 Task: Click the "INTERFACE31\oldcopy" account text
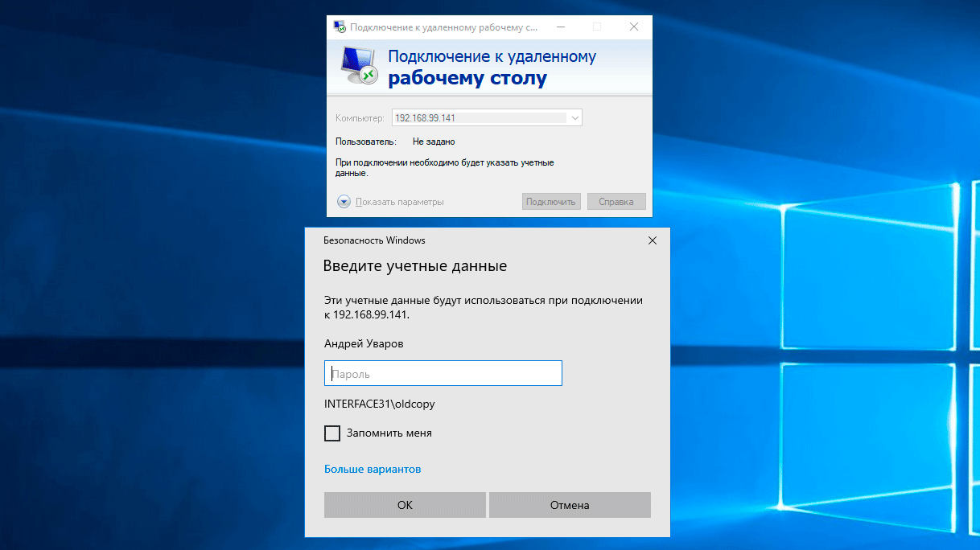(x=380, y=404)
